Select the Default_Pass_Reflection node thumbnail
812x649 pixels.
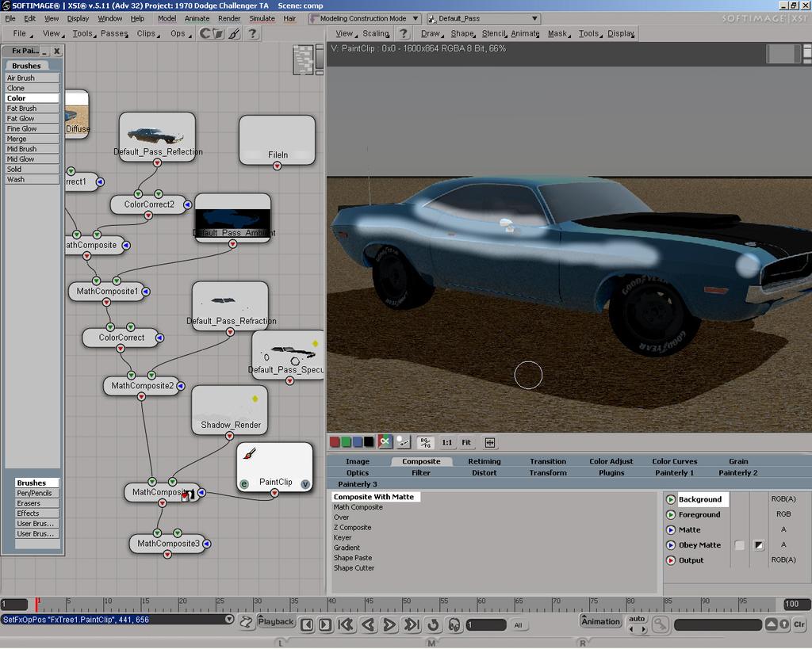click(157, 136)
